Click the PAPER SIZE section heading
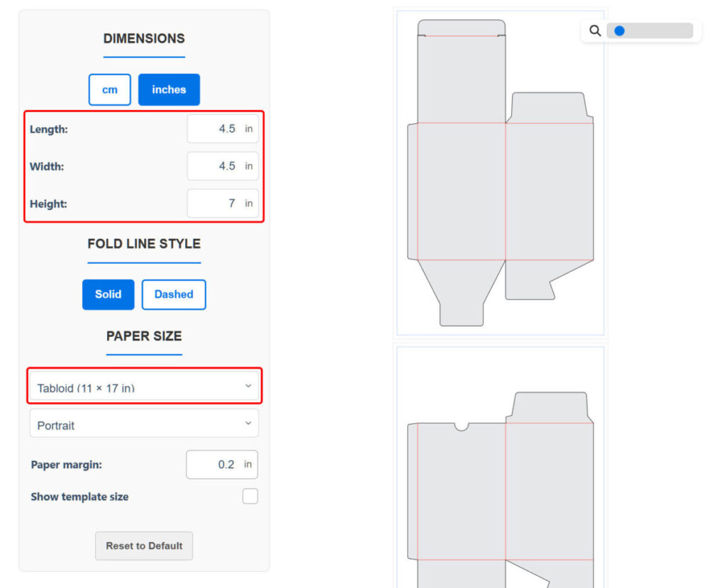The image size is (726, 588). coord(144,335)
